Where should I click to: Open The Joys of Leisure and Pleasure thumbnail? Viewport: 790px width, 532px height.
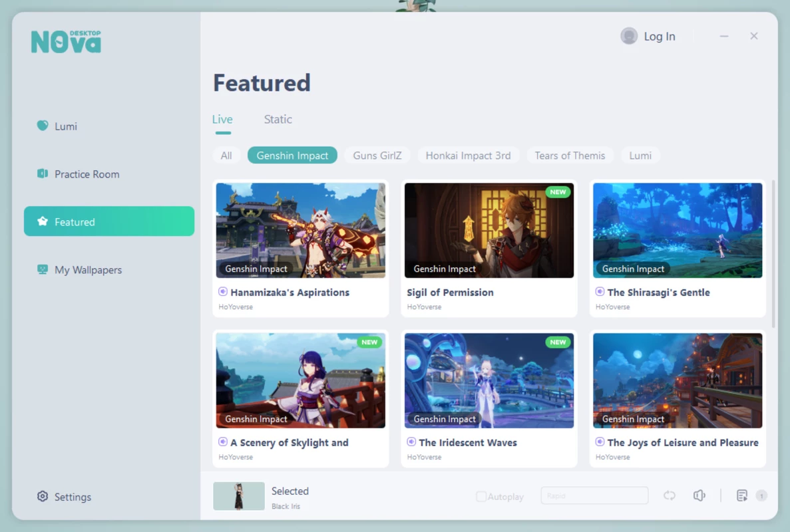[678, 380]
